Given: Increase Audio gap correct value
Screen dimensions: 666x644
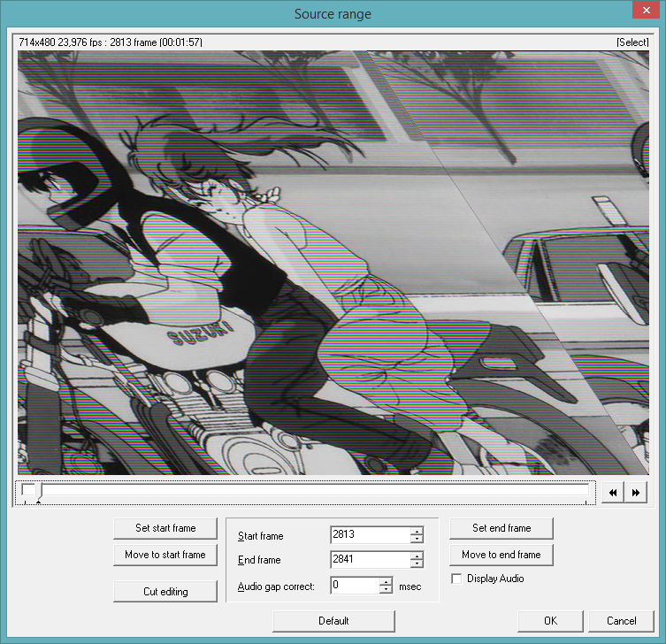Looking at the screenshot, I should click(x=386, y=581).
